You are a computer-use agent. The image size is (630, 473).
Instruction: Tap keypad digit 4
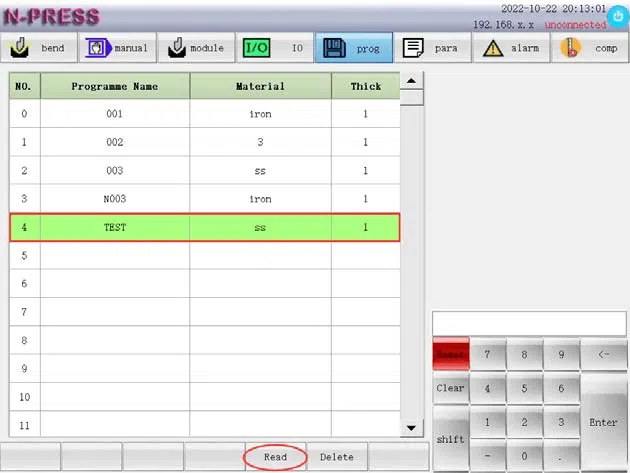pyautogui.click(x=487, y=388)
